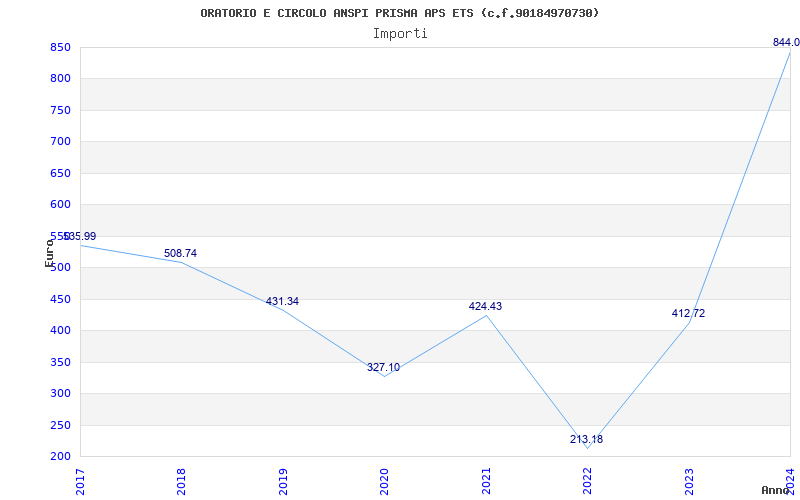Click the 850 y-axis tick label
Image resolution: width=800 pixels, height=500 pixels.
[x=59, y=47]
